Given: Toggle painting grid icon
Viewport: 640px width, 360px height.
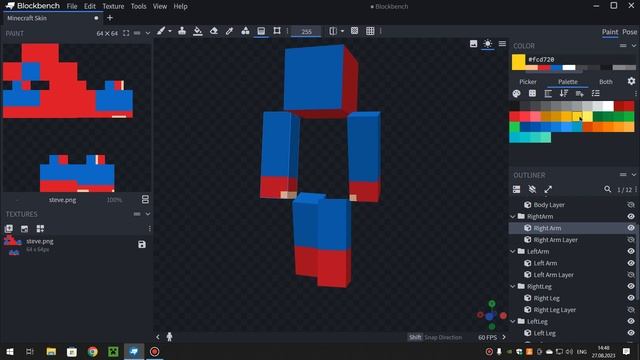Looking at the screenshot, I should 370,31.
